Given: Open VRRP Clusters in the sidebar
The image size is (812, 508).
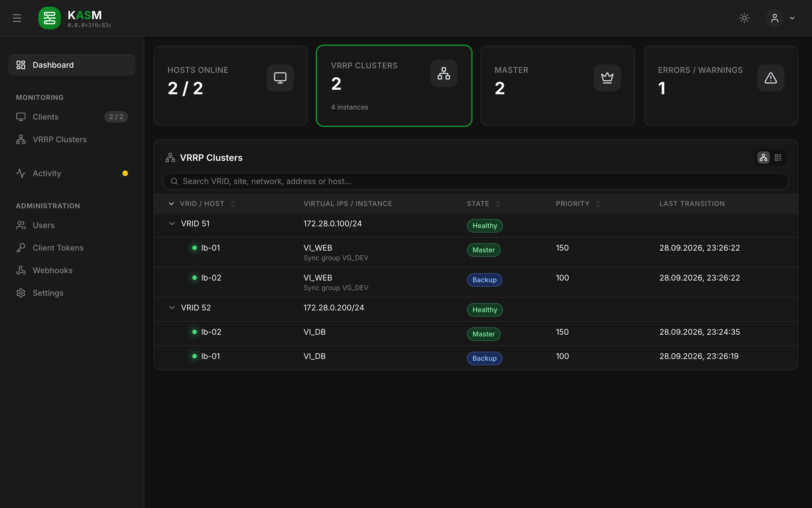Looking at the screenshot, I should (x=72, y=139).
